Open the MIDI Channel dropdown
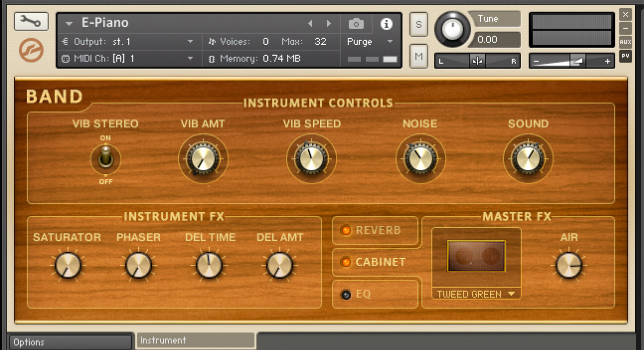644x350 pixels. click(191, 58)
